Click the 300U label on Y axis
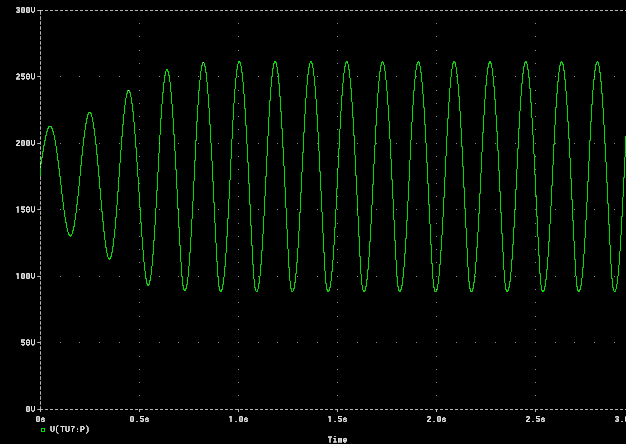This screenshot has width=626, height=444. tap(26, 9)
